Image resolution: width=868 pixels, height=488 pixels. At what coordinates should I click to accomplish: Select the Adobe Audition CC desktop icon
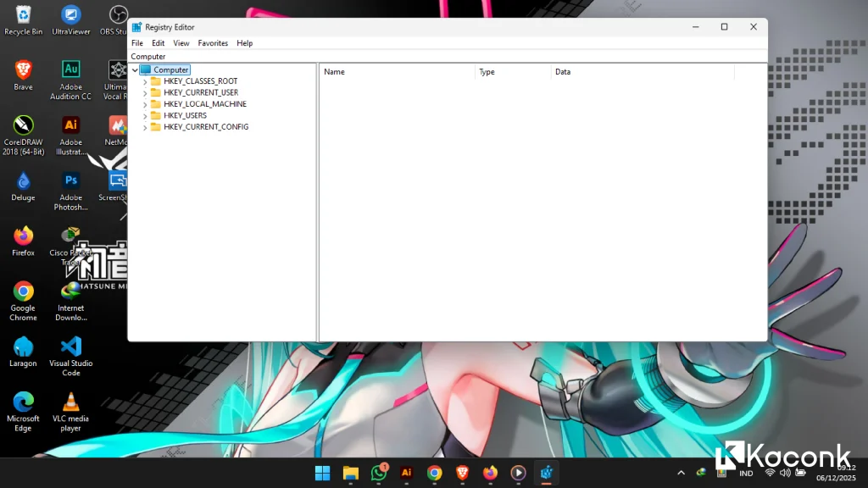pyautogui.click(x=71, y=80)
